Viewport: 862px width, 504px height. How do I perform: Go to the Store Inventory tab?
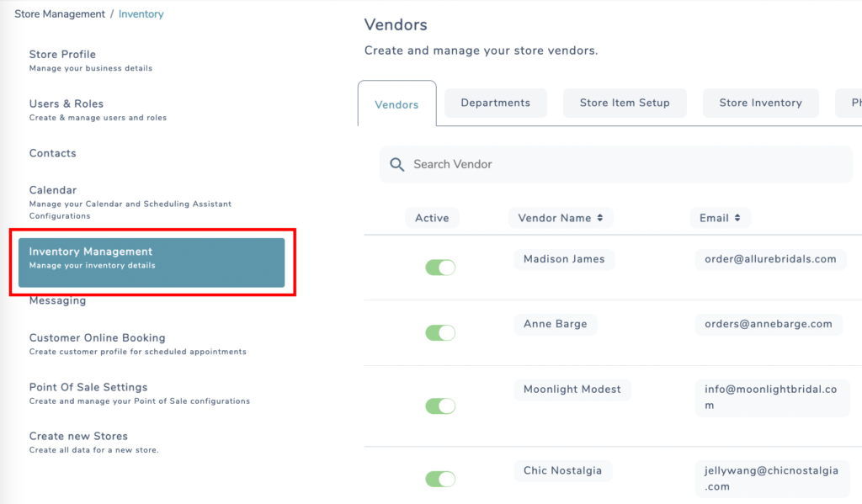point(760,103)
